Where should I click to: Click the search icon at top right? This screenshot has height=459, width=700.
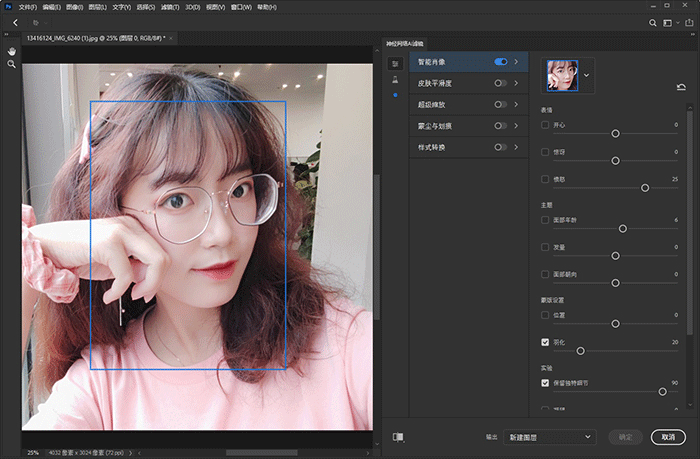654,22
